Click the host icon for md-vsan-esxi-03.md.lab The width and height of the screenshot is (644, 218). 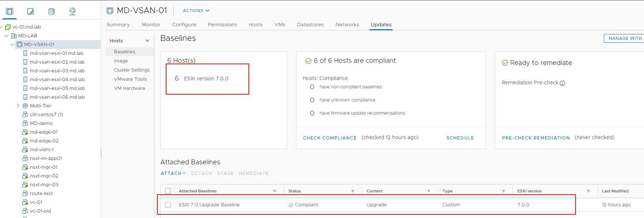(25, 71)
